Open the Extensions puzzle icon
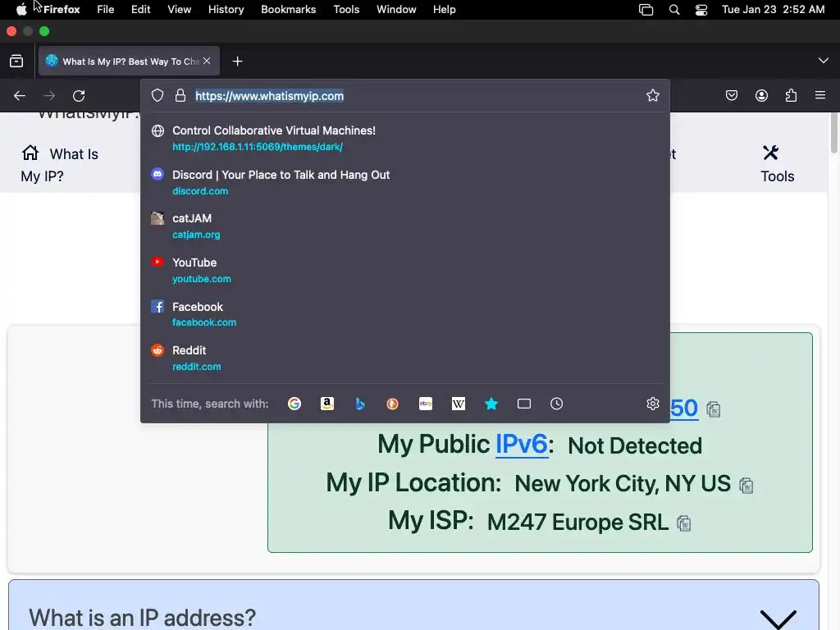Image resolution: width=840 pixels, height=630 pixels. click(791, 95)
